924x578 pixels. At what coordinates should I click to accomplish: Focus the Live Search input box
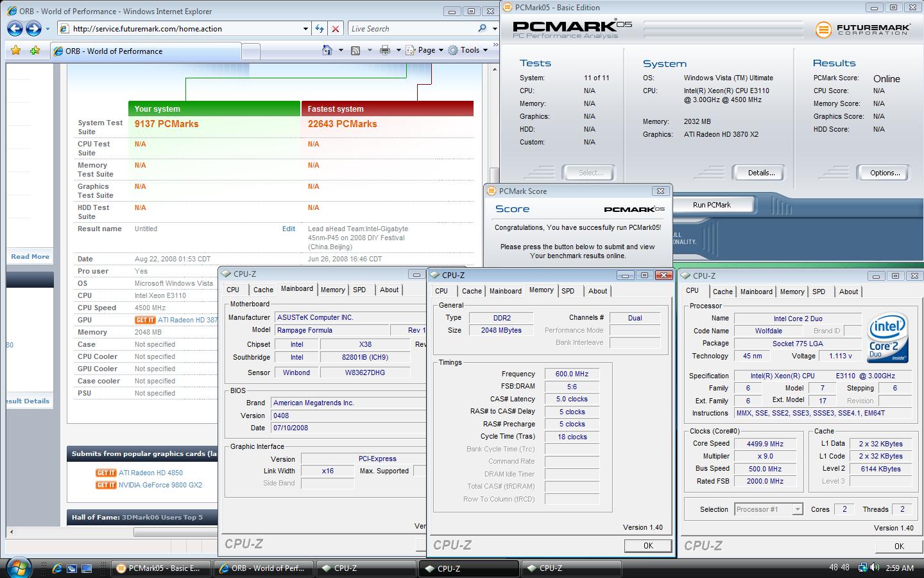413,29
